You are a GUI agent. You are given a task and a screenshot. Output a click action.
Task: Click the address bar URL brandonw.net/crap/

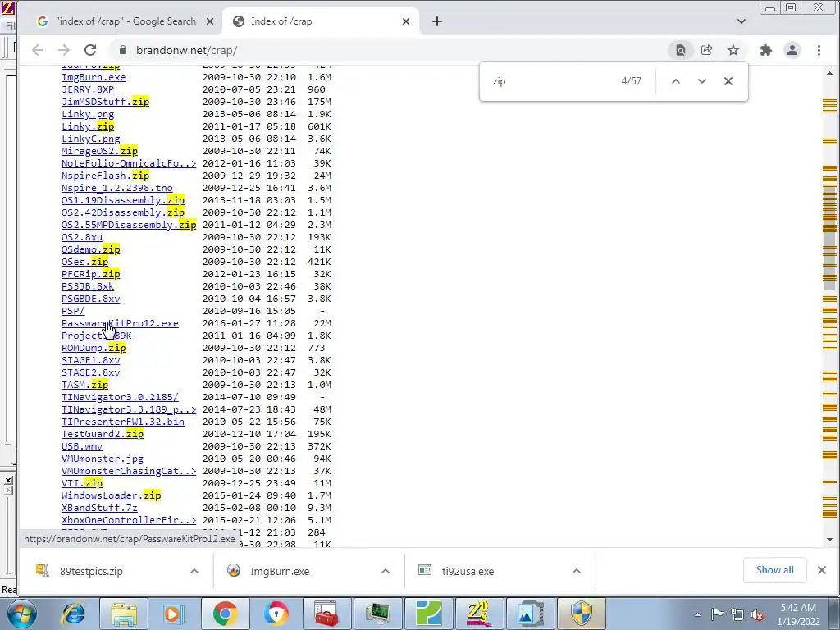[186, 50]
